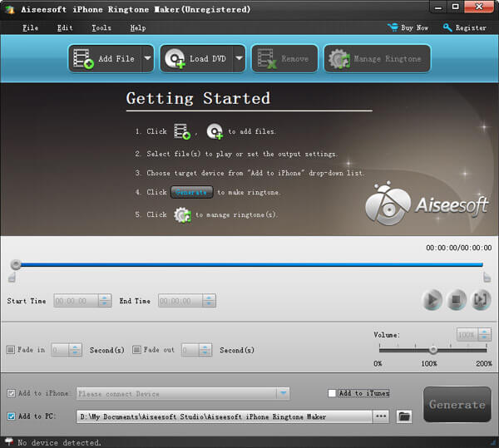499x448 pixels.
Task: Click the add file icon in step 1
Action: [x=182, y=131]
